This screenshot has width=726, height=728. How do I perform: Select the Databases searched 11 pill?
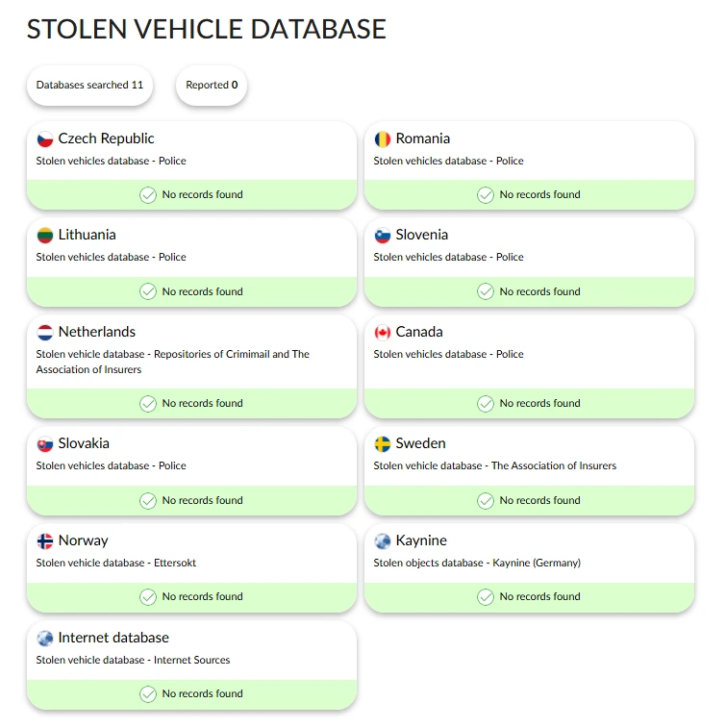[89, 85]
